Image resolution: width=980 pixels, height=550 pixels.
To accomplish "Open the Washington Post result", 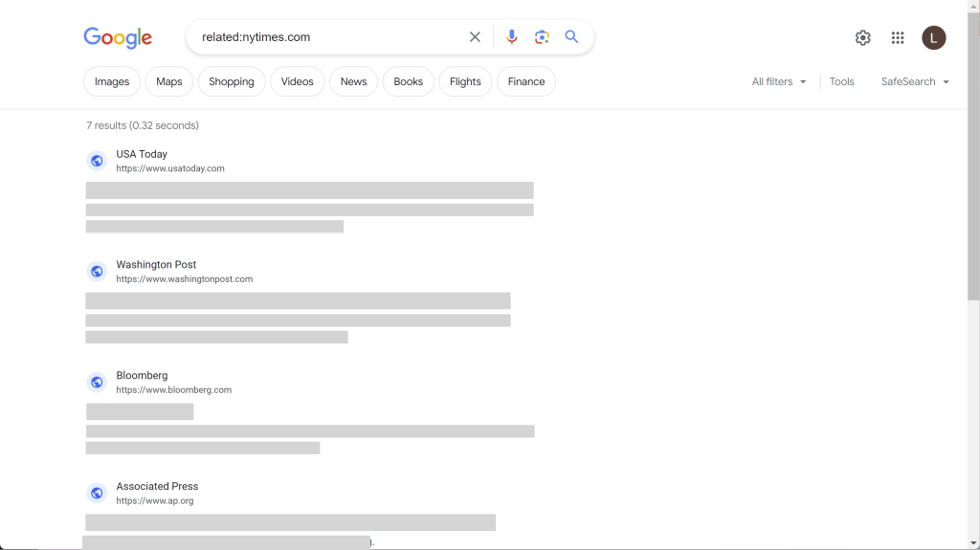I will [156, 264].
